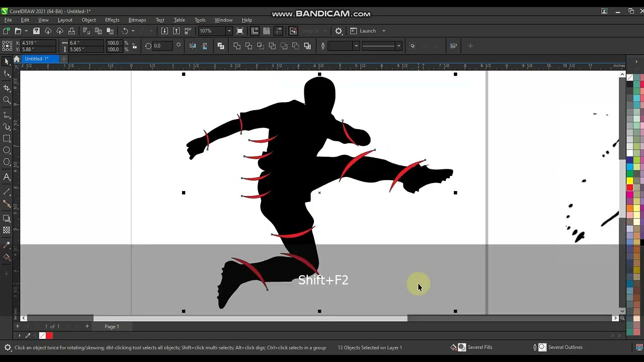
Task: Open the Options gear icon
Action: (x=339, y=31)
